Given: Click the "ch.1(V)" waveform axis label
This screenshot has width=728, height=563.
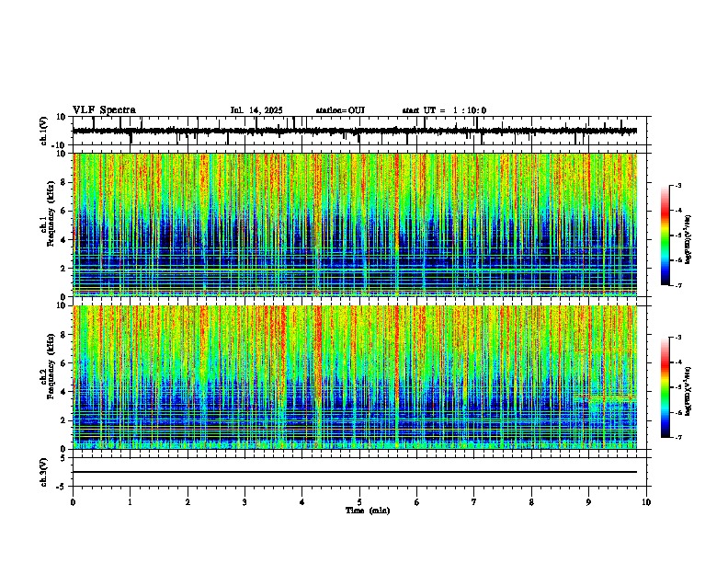Looking at the screenshot, I should click(x=44, y=131).
